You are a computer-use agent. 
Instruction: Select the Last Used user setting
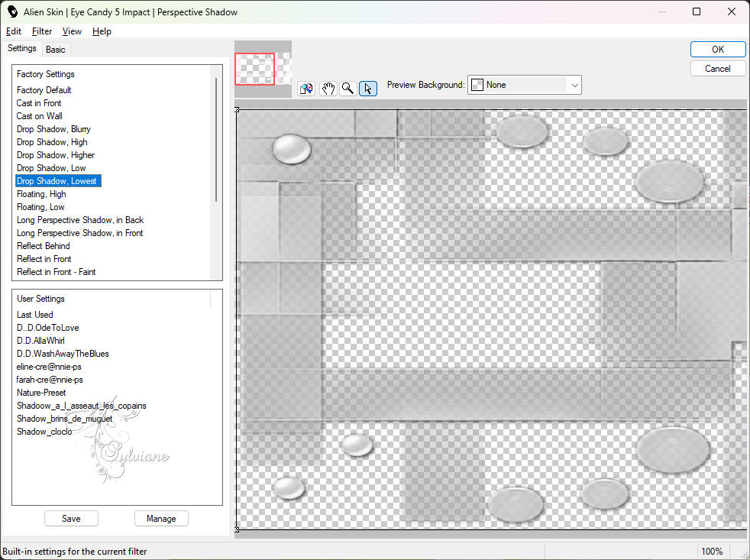(35, 315)
